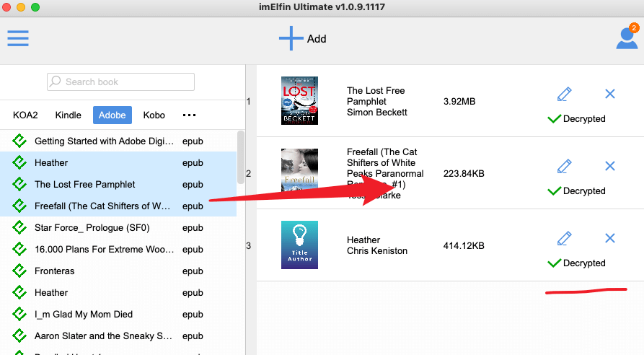
Task: Click Simon Beckett author text
Action: click(x=377, y=112)
